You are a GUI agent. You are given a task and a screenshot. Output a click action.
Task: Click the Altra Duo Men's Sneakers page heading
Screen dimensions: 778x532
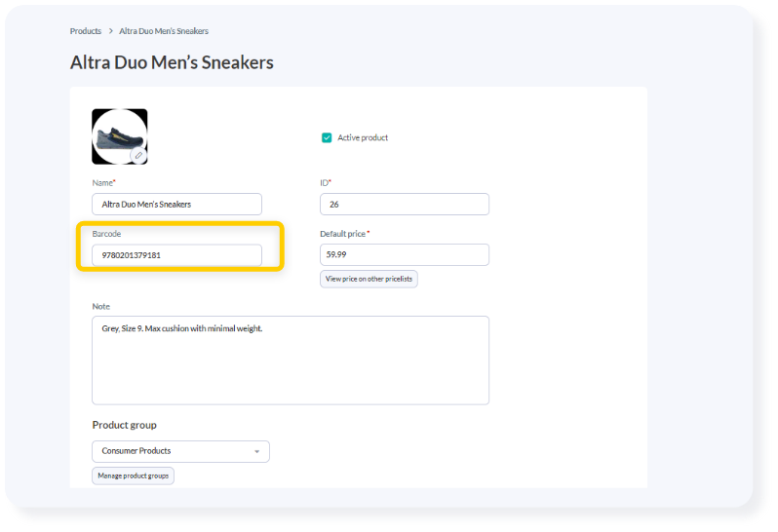[172, 62]
